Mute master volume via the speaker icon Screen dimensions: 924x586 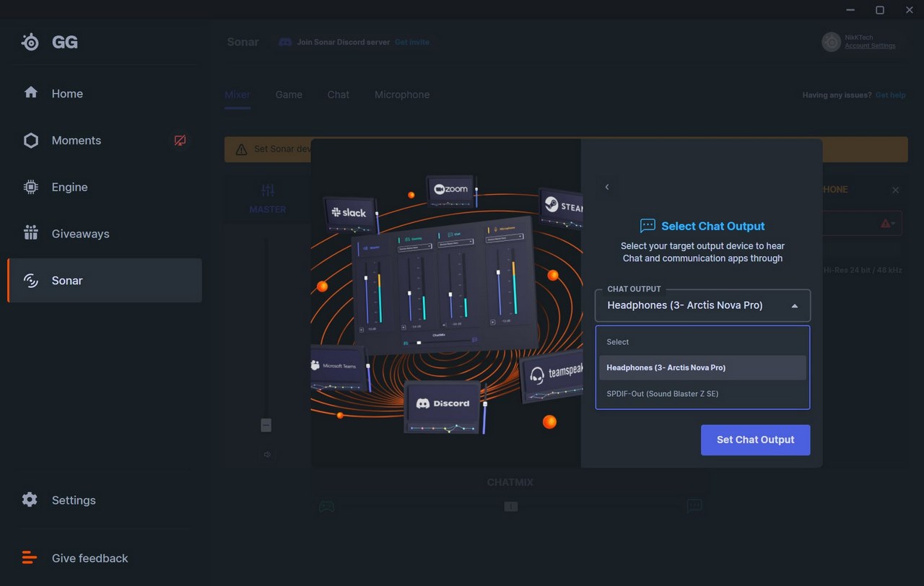pyautogui.click(x=268, y=455)
